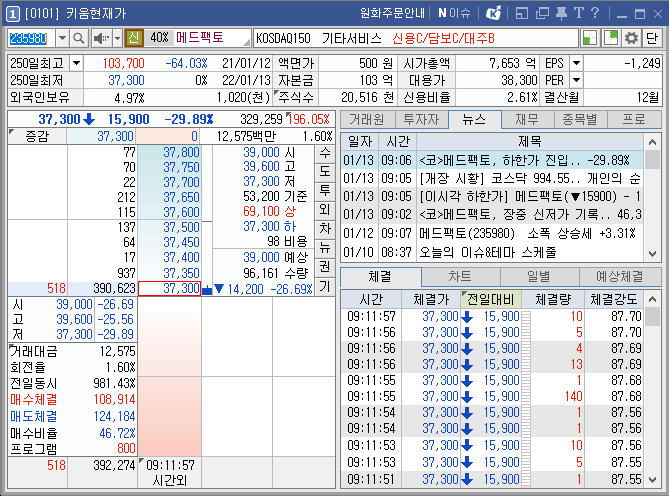Switch to the 재무 tab
Screen dimensions: 669x496
527,119
